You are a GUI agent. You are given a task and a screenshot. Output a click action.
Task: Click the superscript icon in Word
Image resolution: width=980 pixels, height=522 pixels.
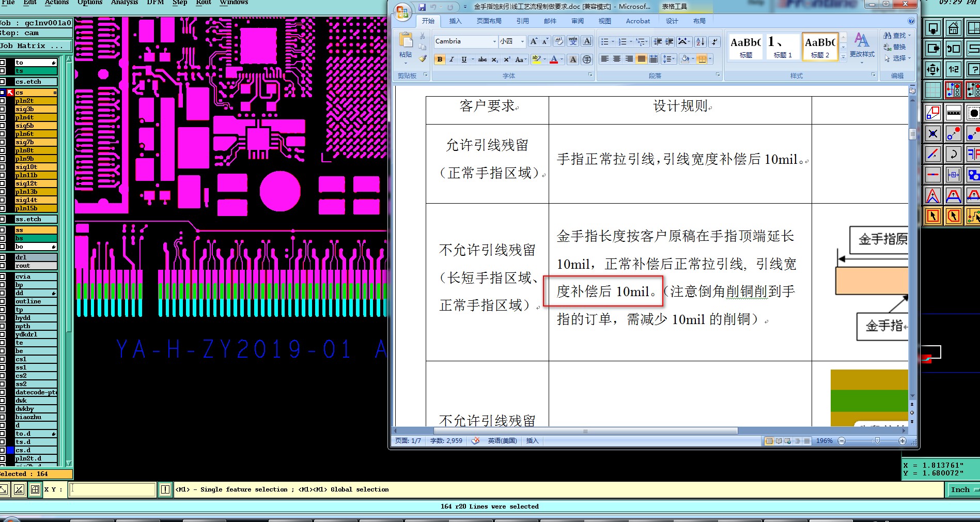pos(507,59)
